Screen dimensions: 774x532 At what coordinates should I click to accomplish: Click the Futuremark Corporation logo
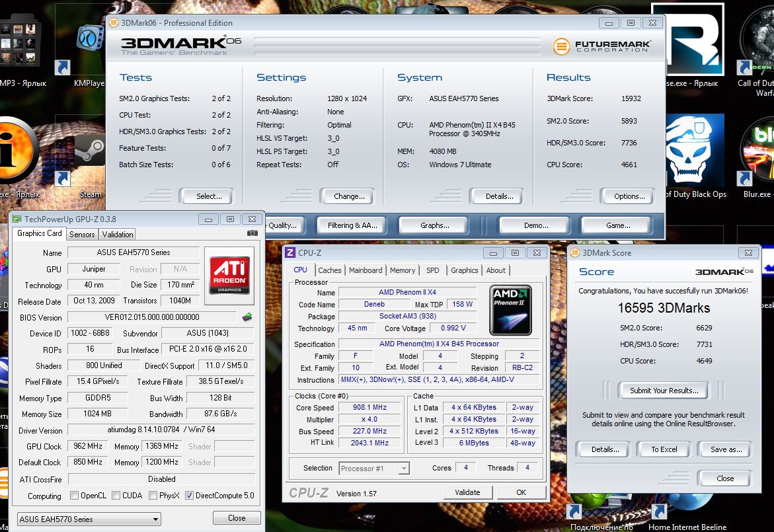click(601, 46)
